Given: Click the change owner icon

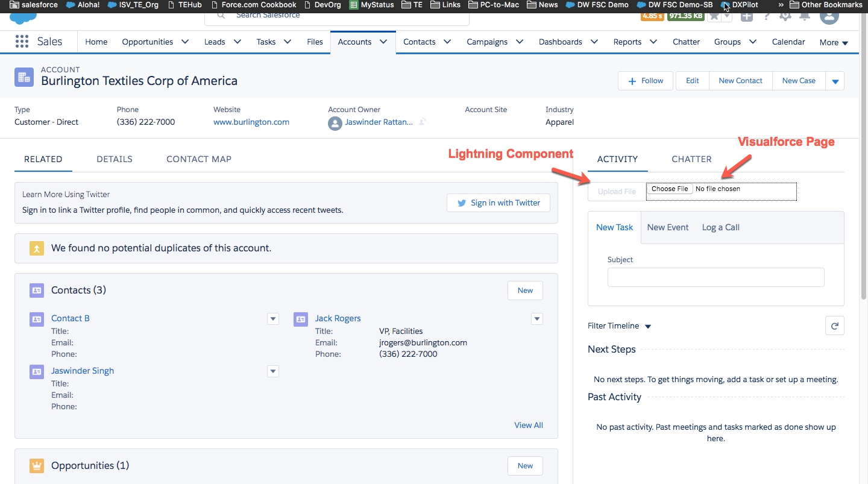Looking at the screenshot, I should (423, 122).
